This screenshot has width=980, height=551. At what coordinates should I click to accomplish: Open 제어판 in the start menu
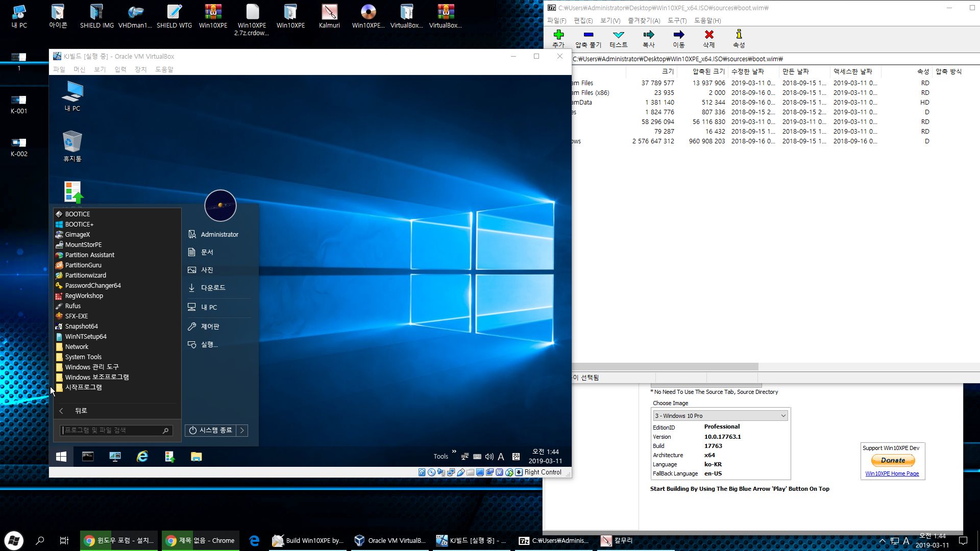click(210, 327)
